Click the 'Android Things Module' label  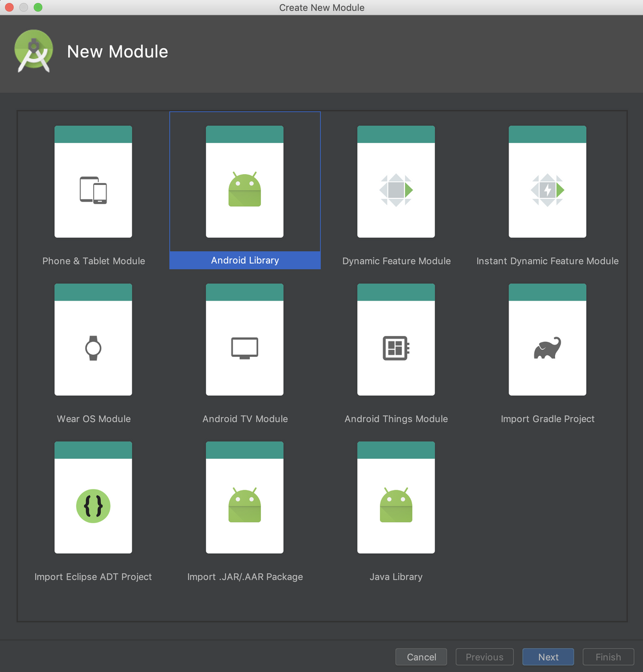(x=397, y=419)
